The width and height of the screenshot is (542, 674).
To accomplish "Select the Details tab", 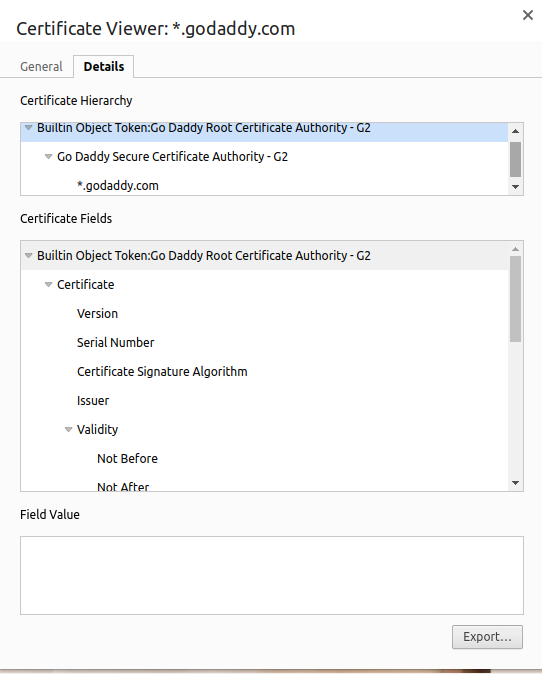I will 104,67.
